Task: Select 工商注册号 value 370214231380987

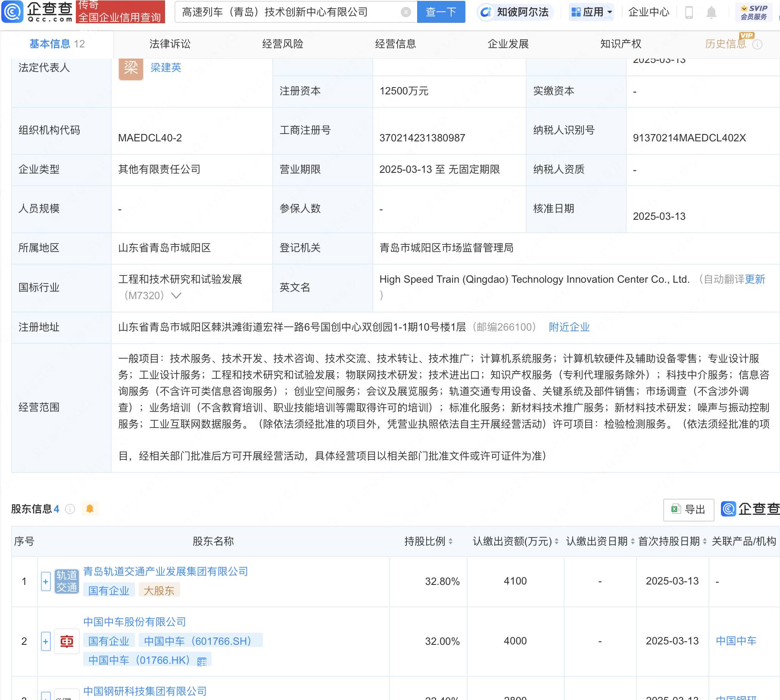Action: (x=422, y=138)
